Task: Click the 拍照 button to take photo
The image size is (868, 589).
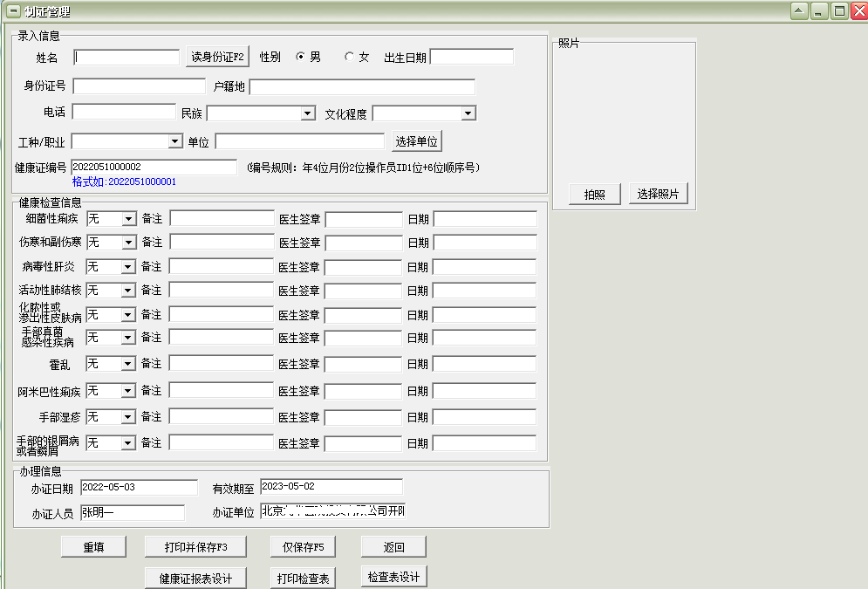Action: click(594, 194)
